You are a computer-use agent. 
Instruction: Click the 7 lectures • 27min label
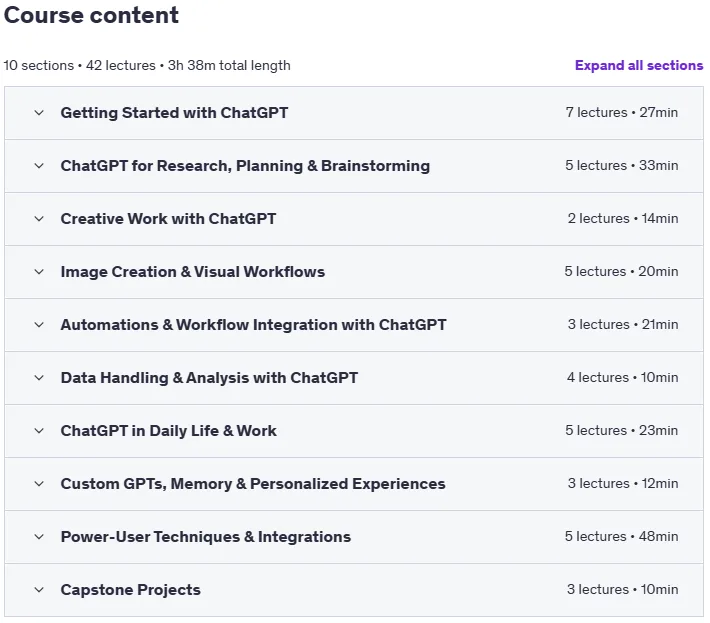point(622,112)
